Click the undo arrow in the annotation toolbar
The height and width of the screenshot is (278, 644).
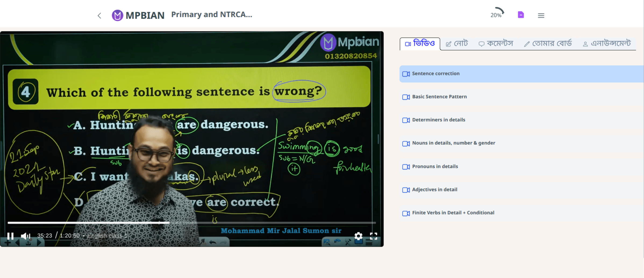tap(213, 243)
